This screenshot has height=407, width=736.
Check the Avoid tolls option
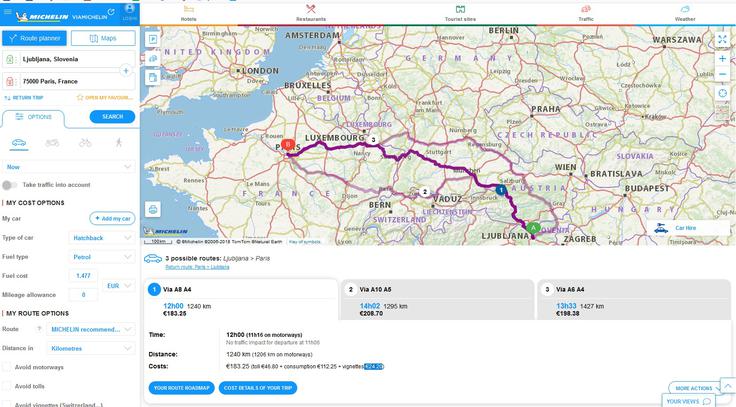pyautogui.click(x=8, y=386)
